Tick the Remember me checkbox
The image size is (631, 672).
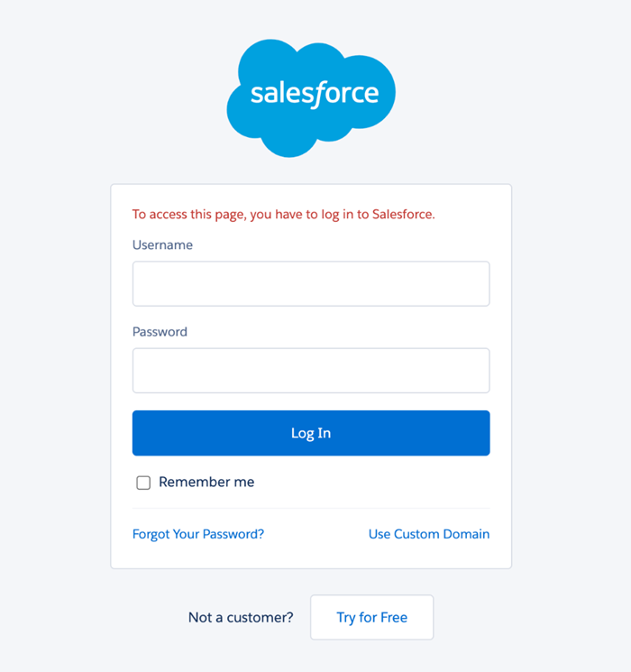coord(143,483)
